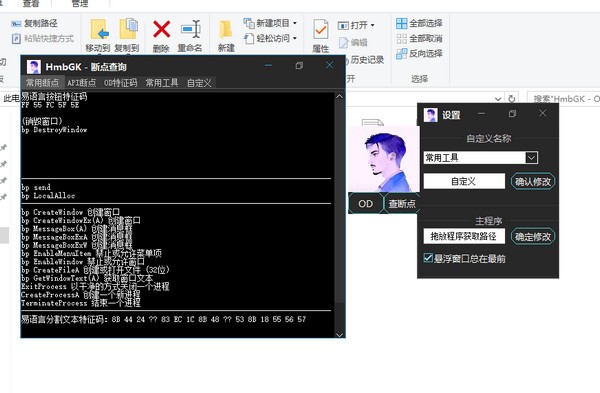Viewport: 600px width, 393px height.
Task: Click the ExitProcess line
Action: coord(95,286)
